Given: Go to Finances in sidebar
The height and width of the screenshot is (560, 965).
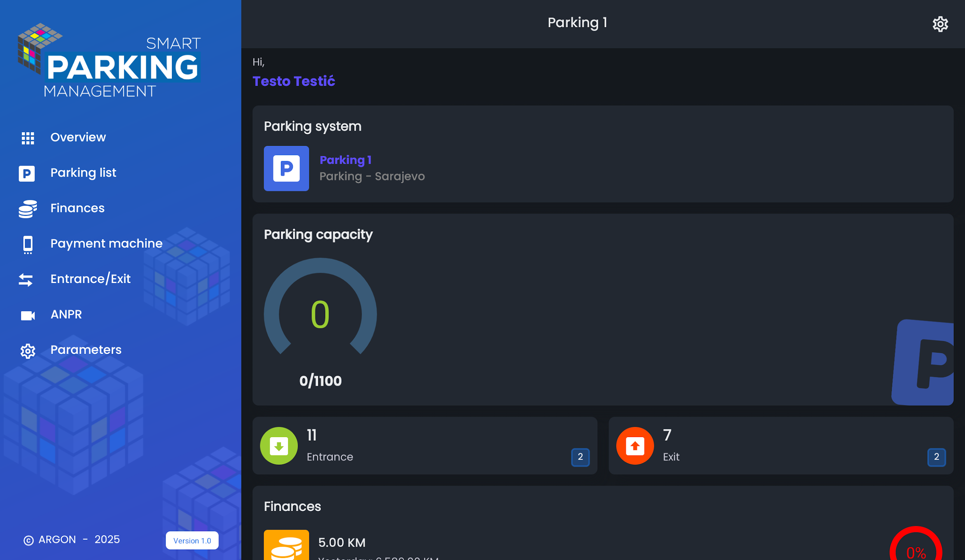Looking at the screenshot, I should coord(77,208).
